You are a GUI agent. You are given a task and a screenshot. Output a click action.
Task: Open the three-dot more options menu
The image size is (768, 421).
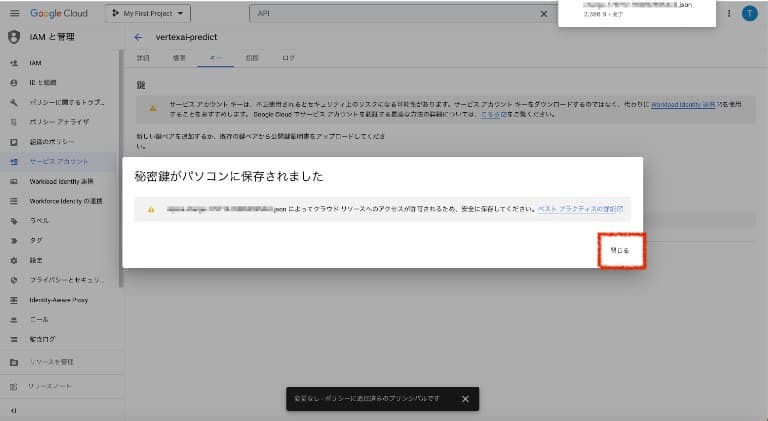click(x=729, y=14)
